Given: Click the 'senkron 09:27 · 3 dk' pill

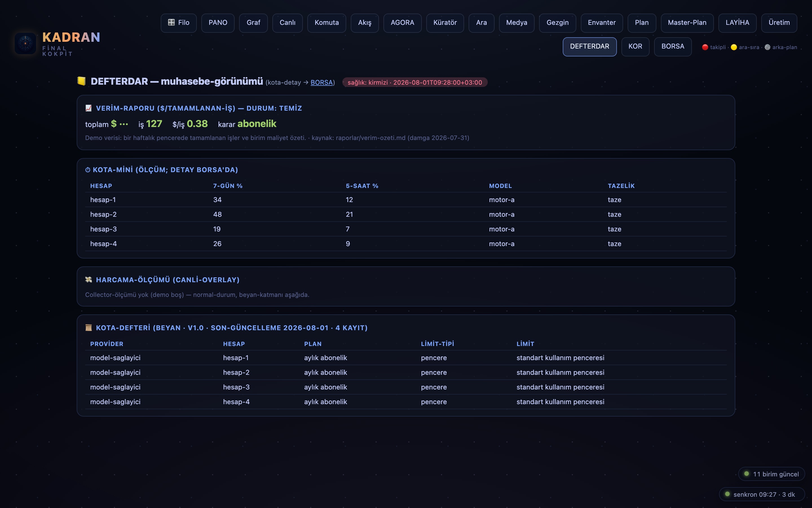Looking at the screenshot, I should [x=762, y=494].
